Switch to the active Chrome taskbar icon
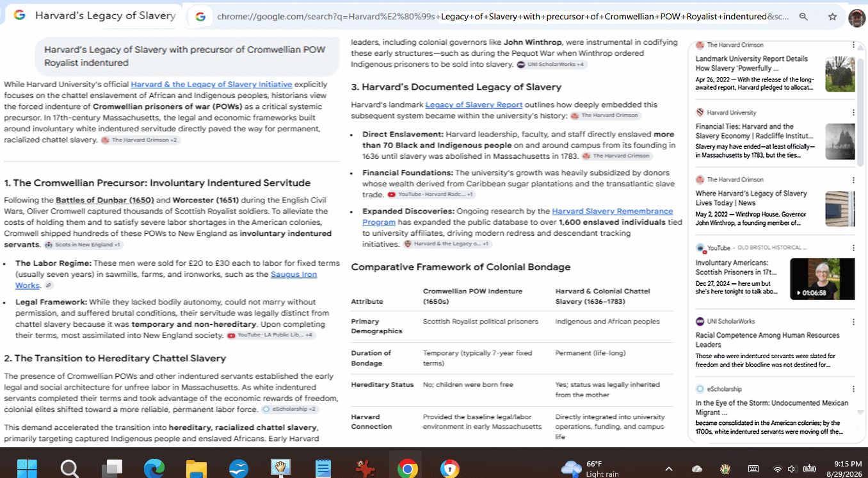This screenshot has width=868, height=478. [407, 469]
